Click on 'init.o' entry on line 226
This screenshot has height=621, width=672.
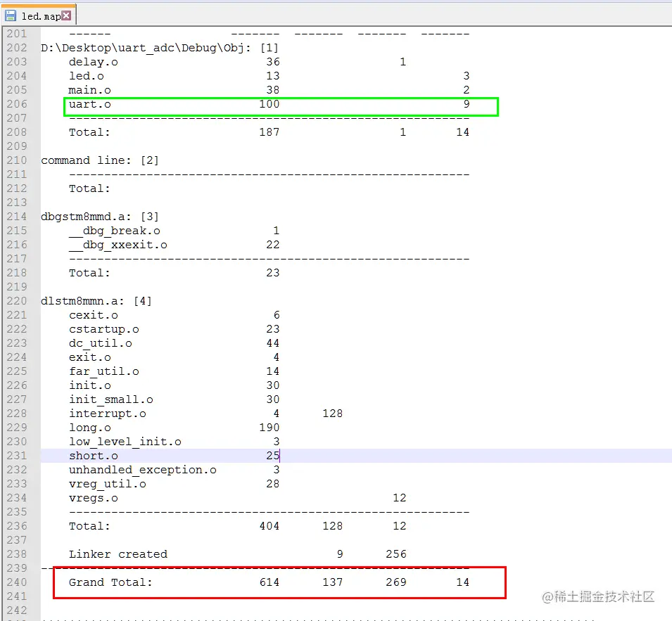click(89, 385)
